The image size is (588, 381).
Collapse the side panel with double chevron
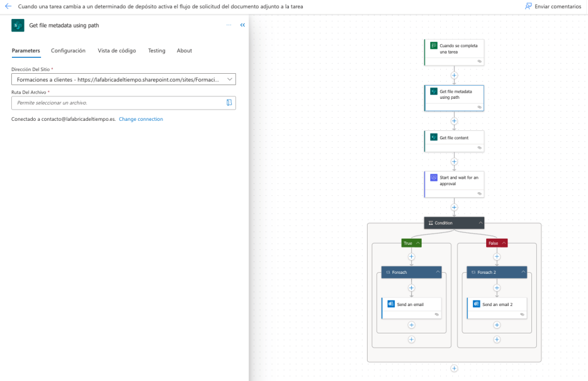242,25
